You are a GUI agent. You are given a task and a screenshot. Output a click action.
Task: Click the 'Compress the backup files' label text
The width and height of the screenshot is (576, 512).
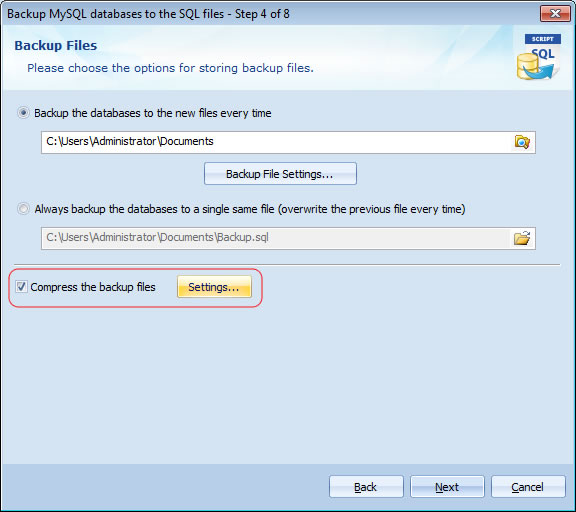click(x=93, y=287)
